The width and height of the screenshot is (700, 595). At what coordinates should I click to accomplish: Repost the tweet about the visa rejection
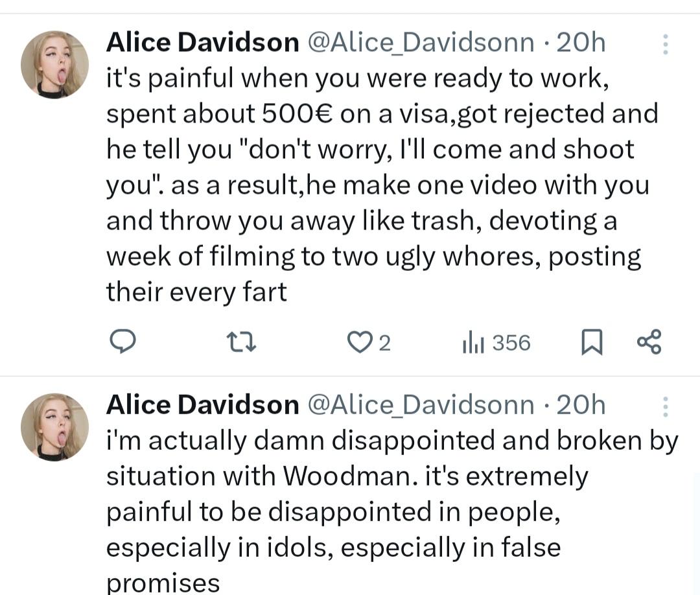242,342
